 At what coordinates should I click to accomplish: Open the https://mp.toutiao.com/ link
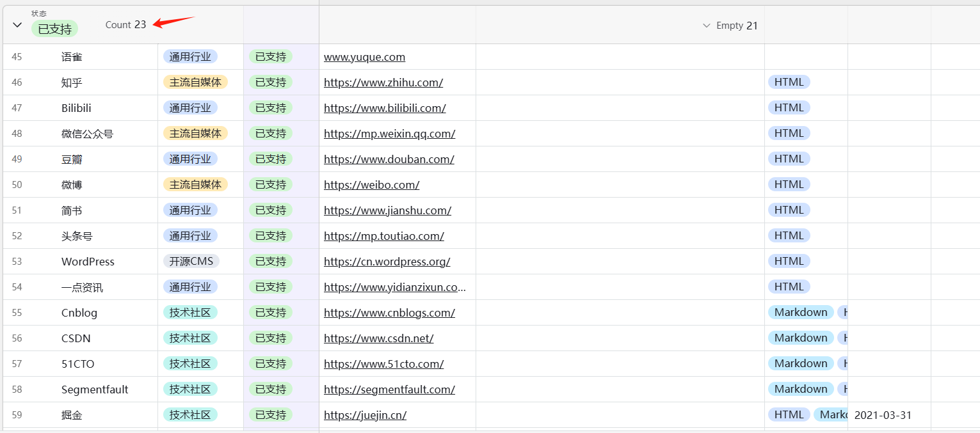pyautogui.click(x=384, y=236)
